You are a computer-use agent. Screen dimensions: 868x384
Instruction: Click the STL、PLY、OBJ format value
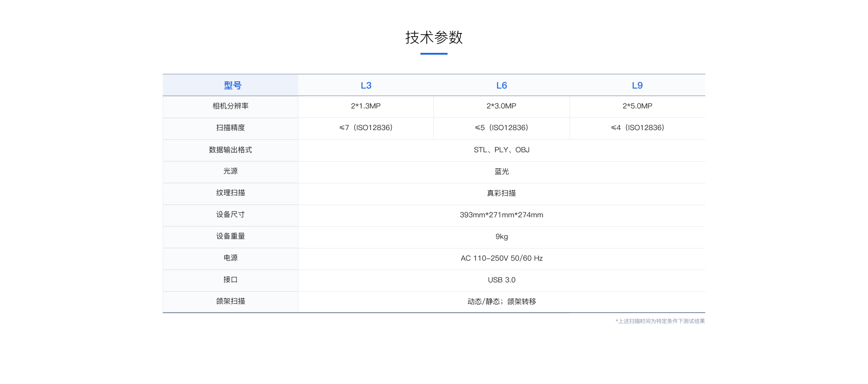[501, 150]
